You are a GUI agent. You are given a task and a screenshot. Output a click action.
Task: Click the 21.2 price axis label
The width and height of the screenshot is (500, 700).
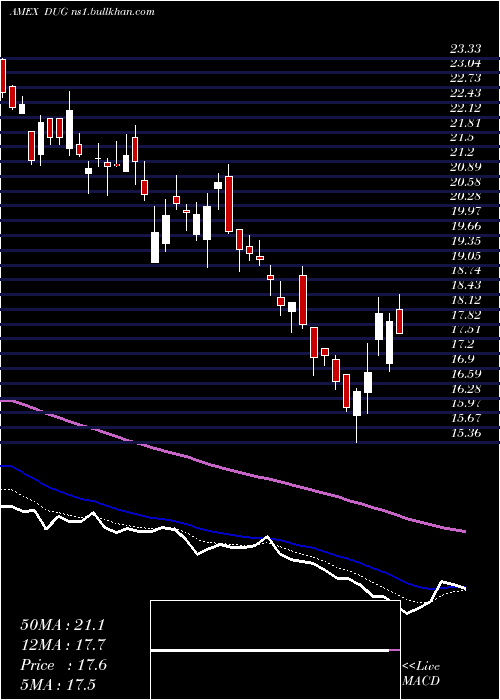tap(462, 152)
